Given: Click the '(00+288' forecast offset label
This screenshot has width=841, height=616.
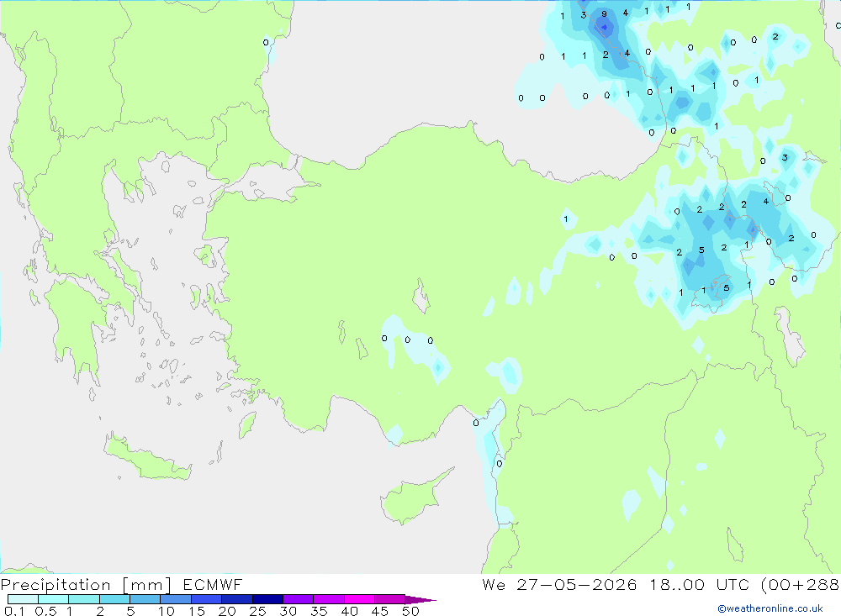Looking at the screenshot, I should pyautogui.click(x=800, y=585).
